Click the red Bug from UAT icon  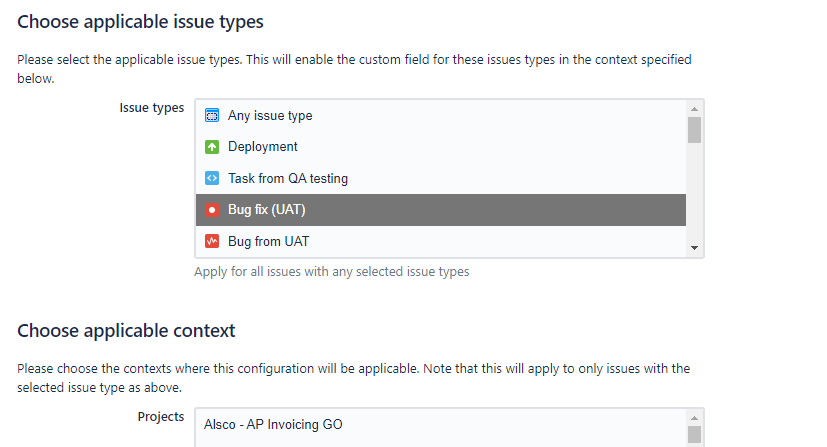pos(211,242)
